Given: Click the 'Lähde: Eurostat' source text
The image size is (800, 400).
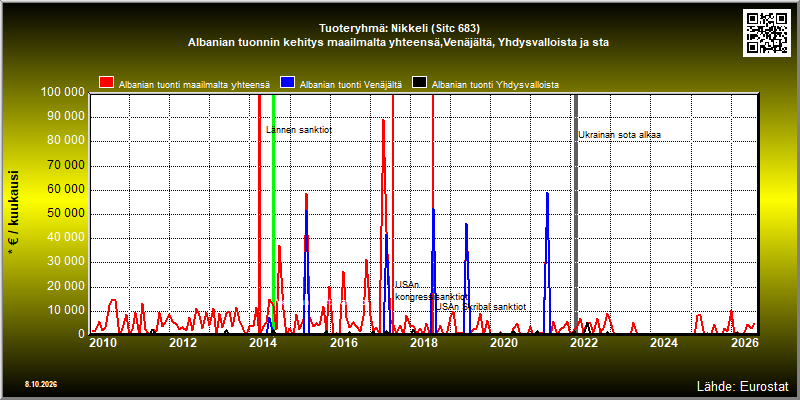Looking at the screenshot, I should [x=743, y=385].
